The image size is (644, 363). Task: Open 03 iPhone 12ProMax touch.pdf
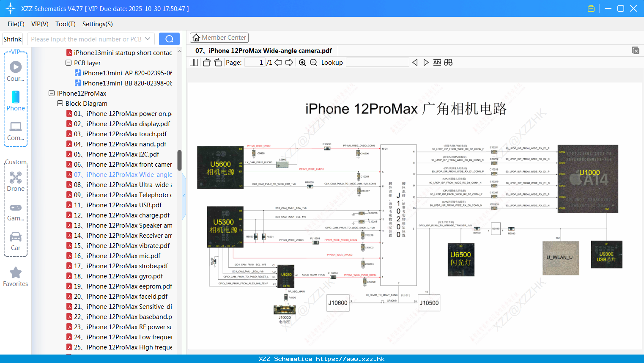117,134
